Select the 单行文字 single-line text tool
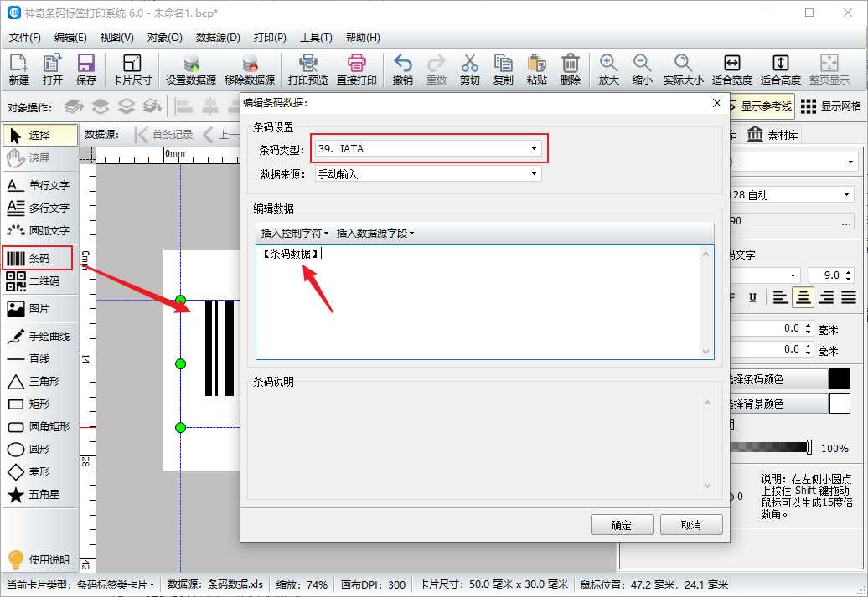This screenshot has height=597, width=868. coord(40,185)
